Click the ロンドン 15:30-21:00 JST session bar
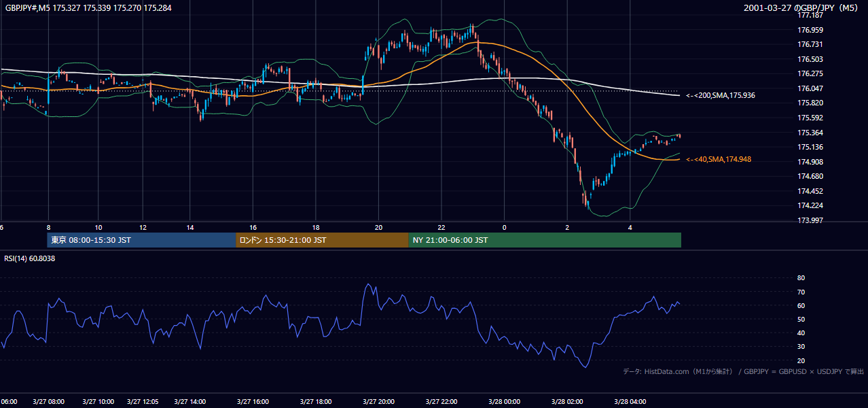The height and width of the screenshot is (408, 868). pyautogui.click(x=323, y=240)
